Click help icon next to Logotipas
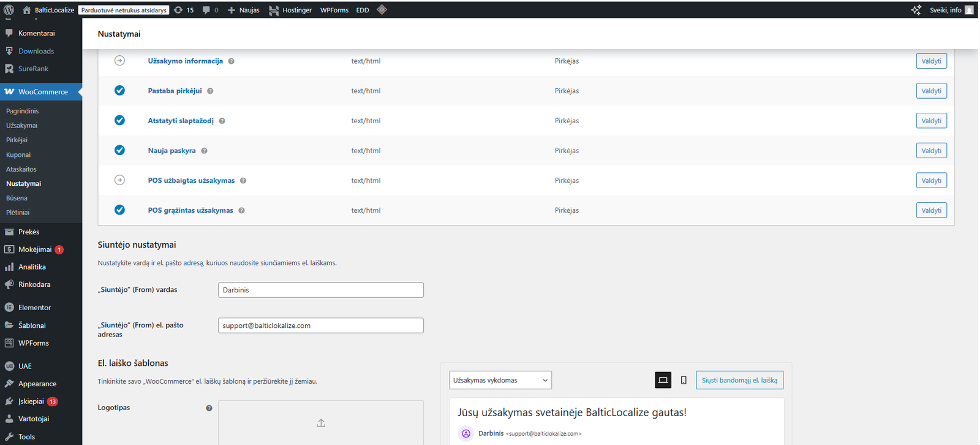This screenshot has height=445, width=980. pyautogui.click(x=209, y=408)
